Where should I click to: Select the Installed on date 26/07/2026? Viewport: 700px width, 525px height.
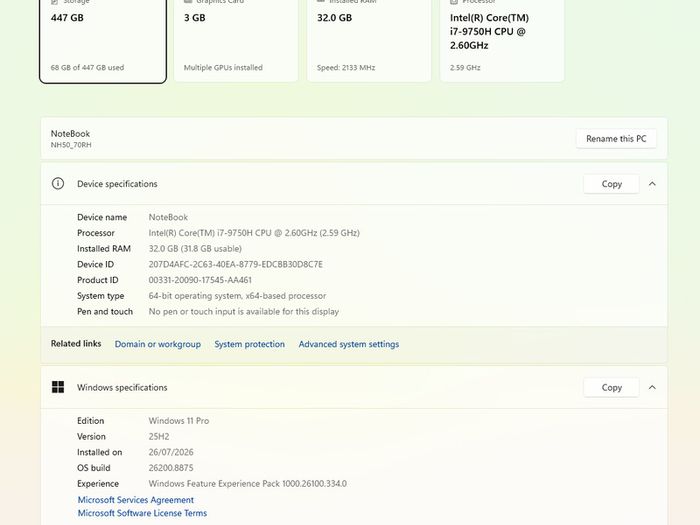(171, 452)
